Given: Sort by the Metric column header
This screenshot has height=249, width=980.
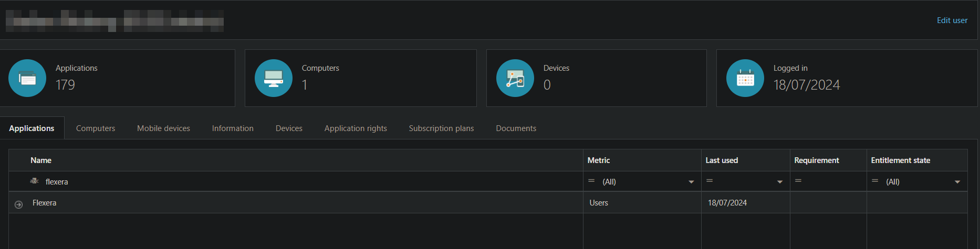Looking at the screenshot, I should pyautogui.click(x=599, y=160).
